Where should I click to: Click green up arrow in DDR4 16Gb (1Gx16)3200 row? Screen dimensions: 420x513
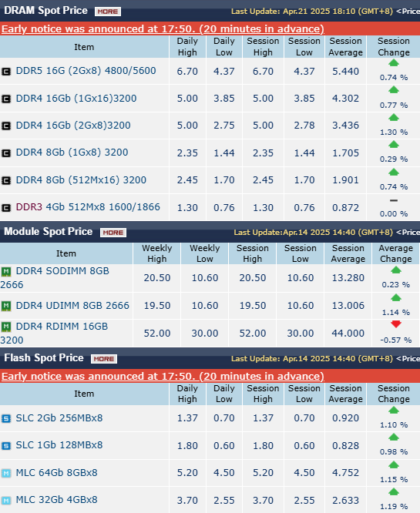[x=394, y=89]
